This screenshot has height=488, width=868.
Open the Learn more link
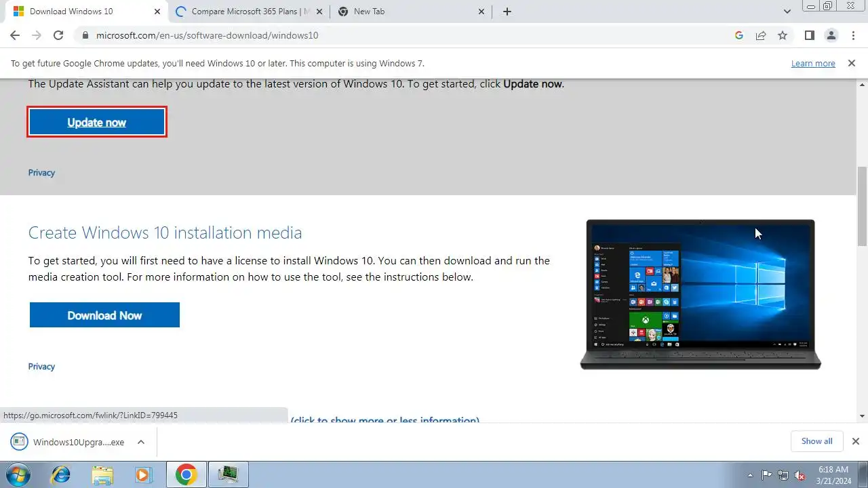click(813, 63)
